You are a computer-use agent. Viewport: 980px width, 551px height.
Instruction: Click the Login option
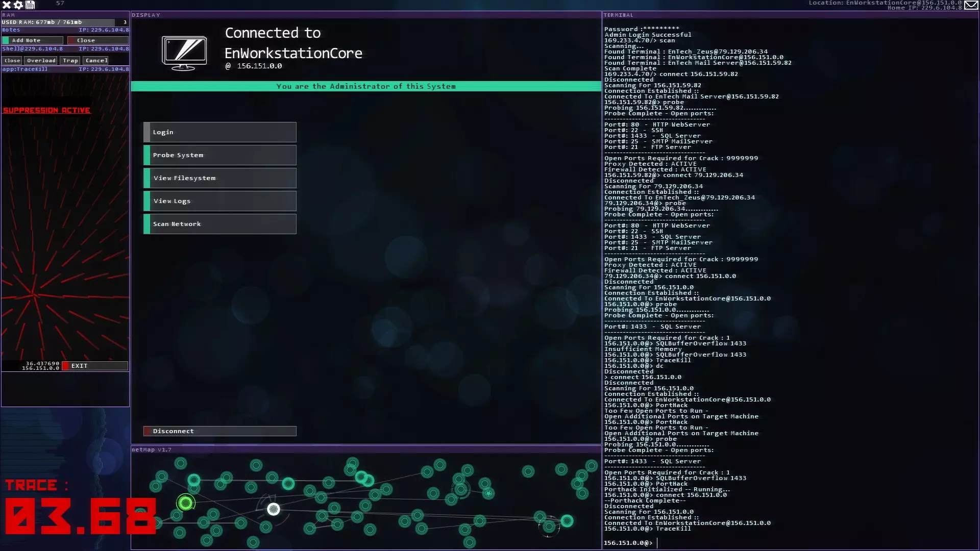pos(219,132)
